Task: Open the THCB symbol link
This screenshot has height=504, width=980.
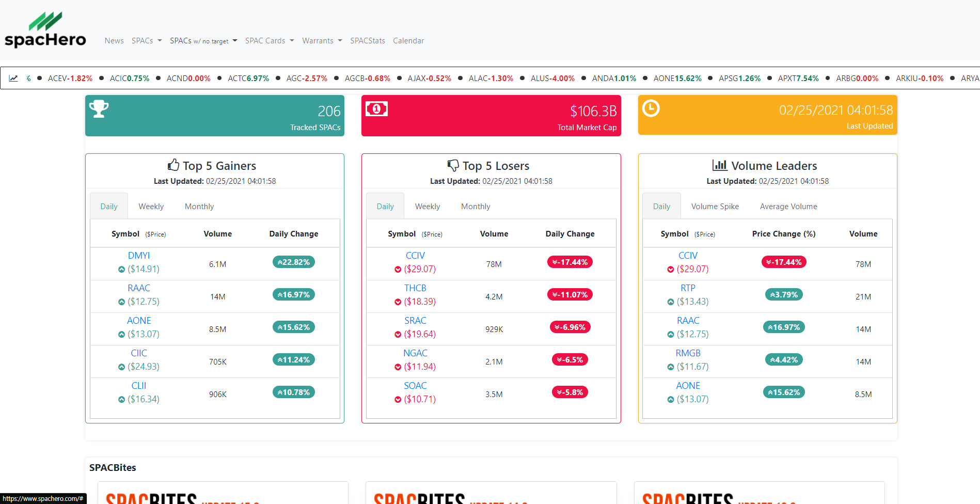Action: point(415,288)
